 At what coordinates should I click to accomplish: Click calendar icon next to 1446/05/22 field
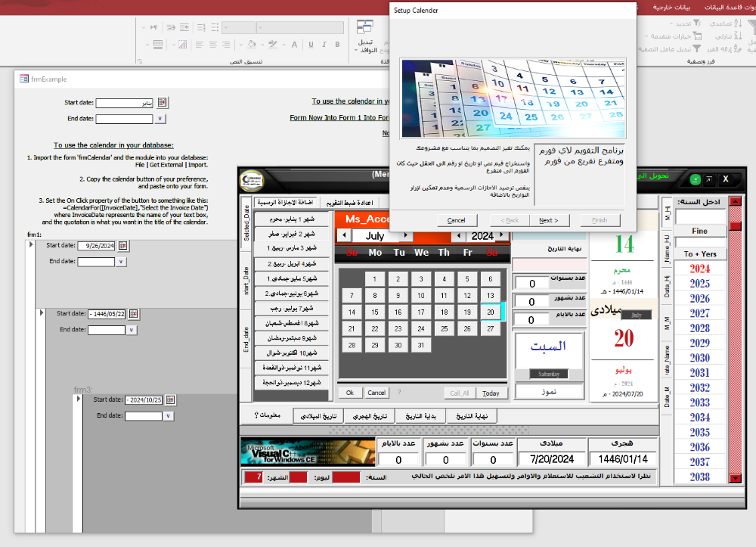tap(134, 314)
